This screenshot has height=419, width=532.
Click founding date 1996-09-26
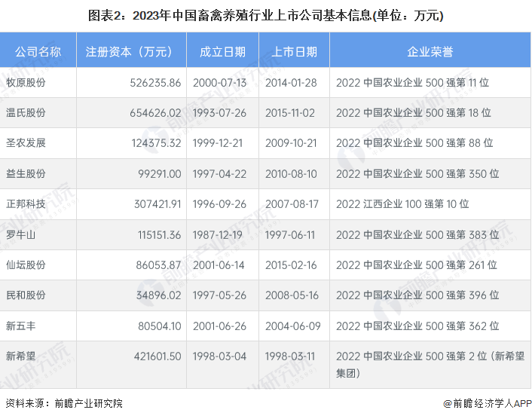pyautogui.click(x=219, y=204)
